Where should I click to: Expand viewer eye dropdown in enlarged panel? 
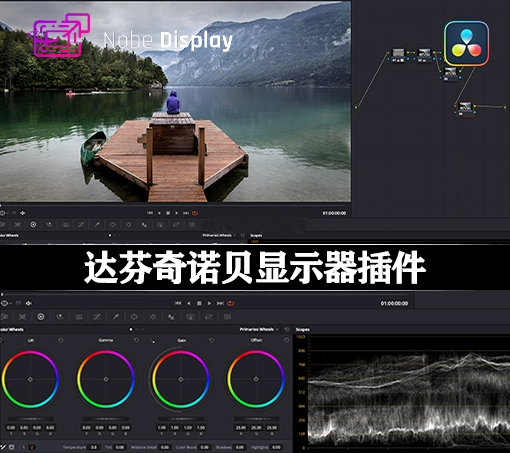coord(6,303)
